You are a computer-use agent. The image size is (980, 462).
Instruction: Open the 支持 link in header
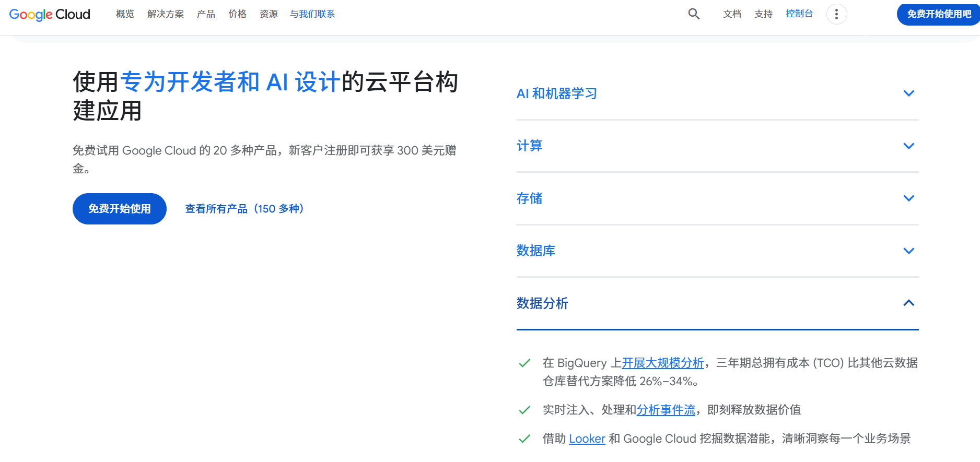coord(763,14)
